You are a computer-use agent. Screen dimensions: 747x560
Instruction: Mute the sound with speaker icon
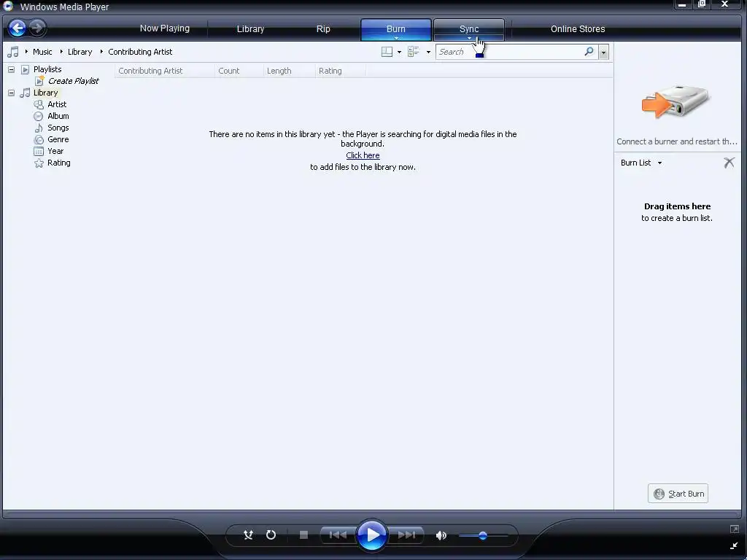[441, 535]
